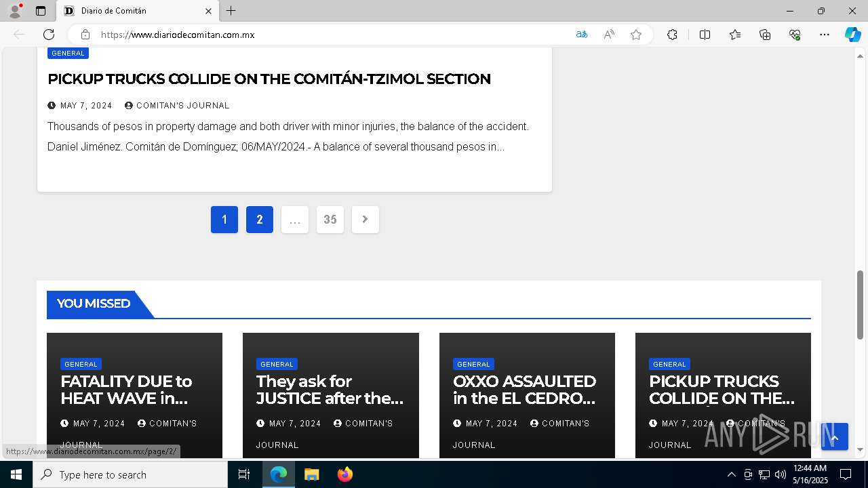Screen dimensions: 868x488
Task: Open the translate page icon
Action: pos(582,35)
